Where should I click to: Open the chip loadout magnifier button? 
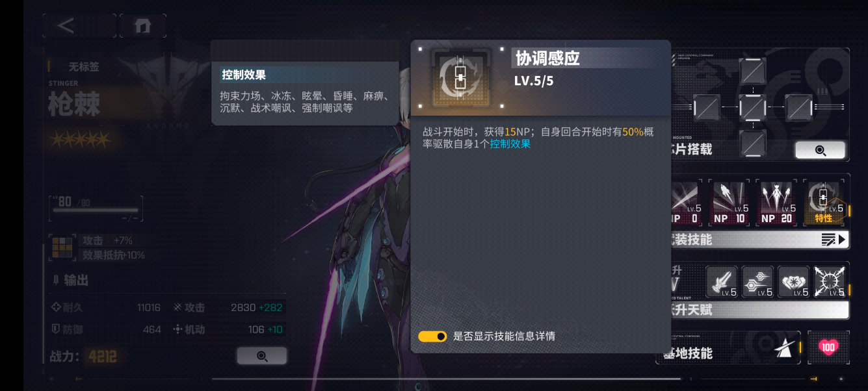pos(820,150)
